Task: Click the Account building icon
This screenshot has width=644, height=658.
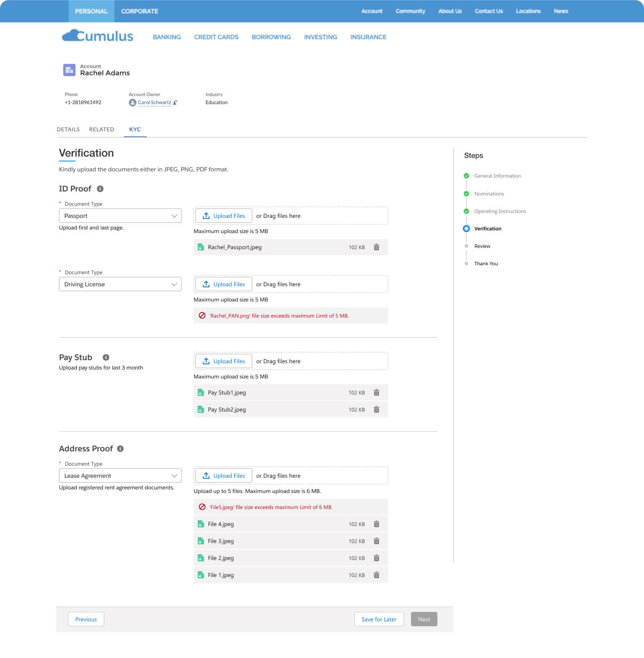Action: tap(69, 70)
